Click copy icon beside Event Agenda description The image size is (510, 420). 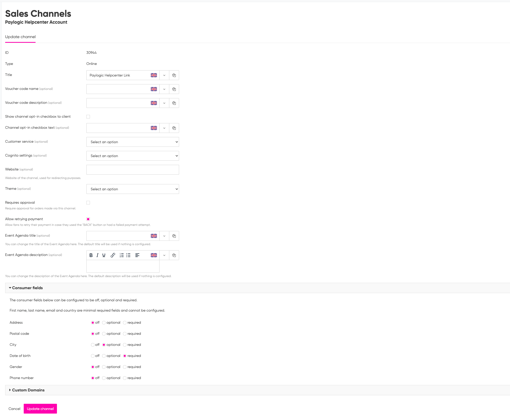[174, 255]
